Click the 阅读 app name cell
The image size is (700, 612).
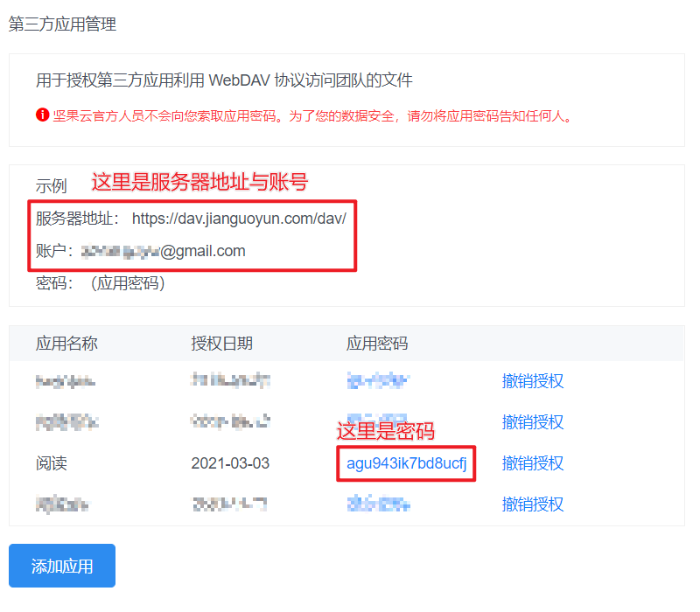52,463
